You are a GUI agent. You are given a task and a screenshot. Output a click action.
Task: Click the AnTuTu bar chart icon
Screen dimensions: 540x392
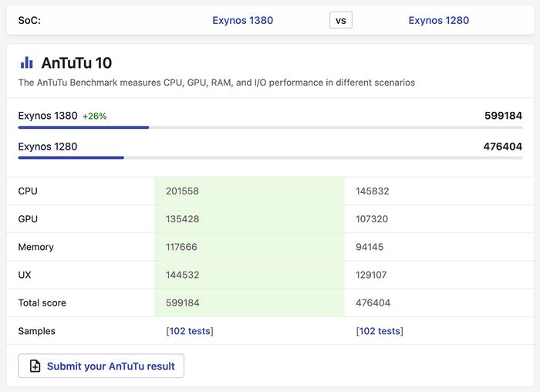coord(26,63)
